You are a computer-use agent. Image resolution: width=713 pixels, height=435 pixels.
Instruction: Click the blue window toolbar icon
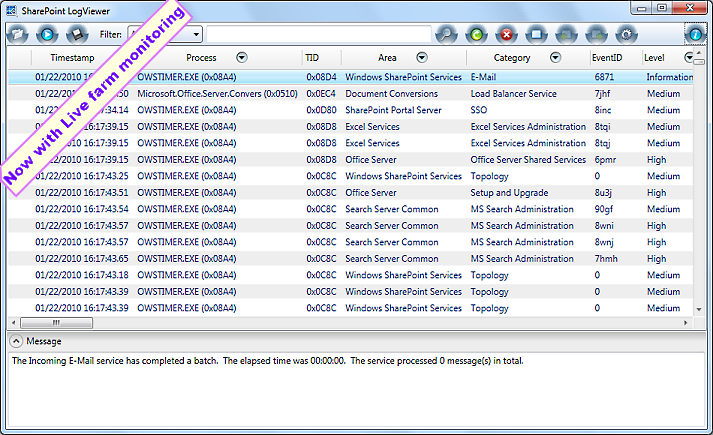tap(537, 35)
